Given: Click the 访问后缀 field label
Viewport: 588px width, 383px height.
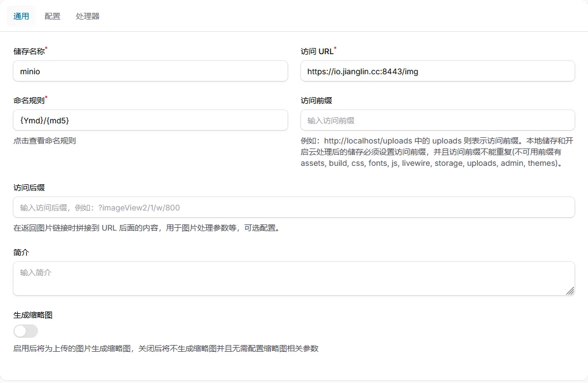Looking at the screenshot, I should tap(29, 188).
